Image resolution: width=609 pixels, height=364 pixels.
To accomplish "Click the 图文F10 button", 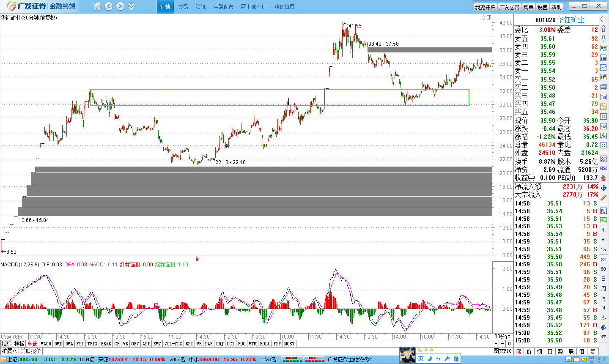I will click(502, 351).
